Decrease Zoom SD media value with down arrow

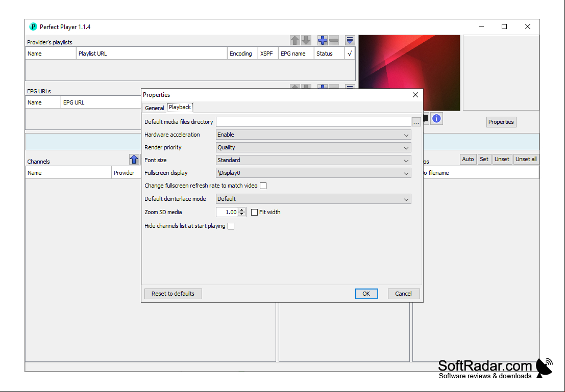coord(242,214)
